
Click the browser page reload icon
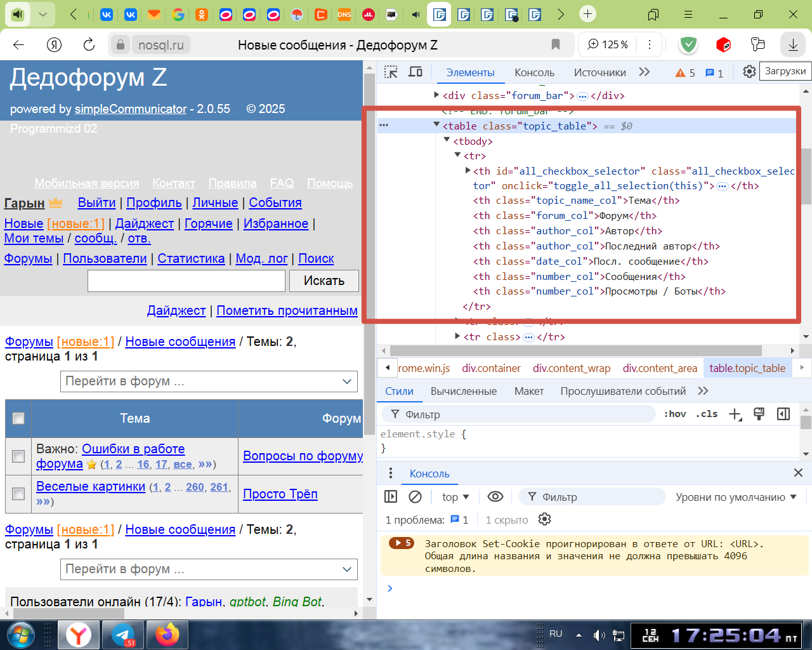coord(89,44)
